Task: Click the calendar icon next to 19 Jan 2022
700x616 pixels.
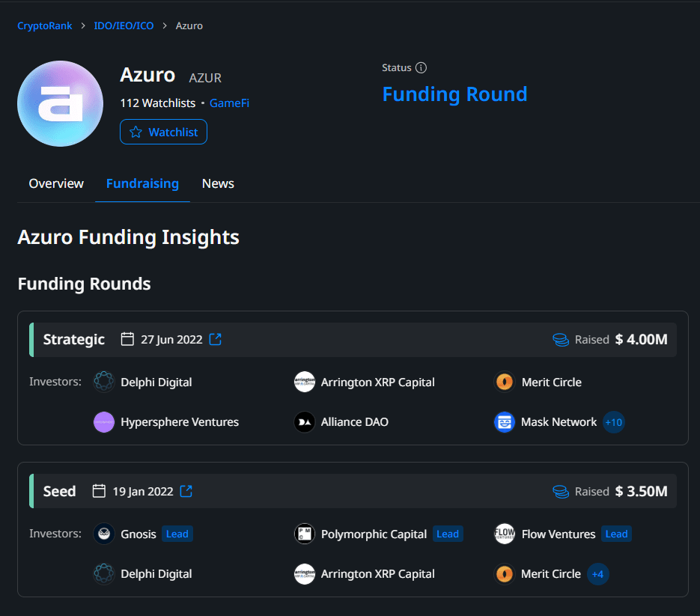Action: tap(99, 491)
